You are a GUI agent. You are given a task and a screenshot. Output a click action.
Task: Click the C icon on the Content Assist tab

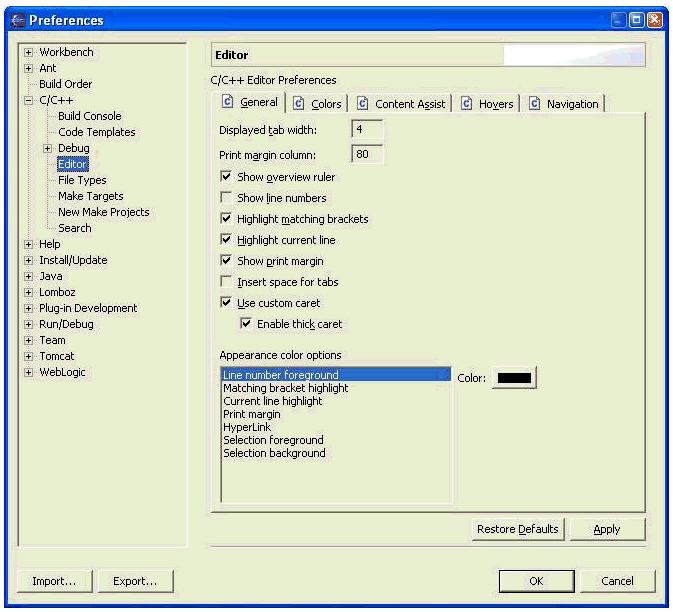(x=363, y=104)
